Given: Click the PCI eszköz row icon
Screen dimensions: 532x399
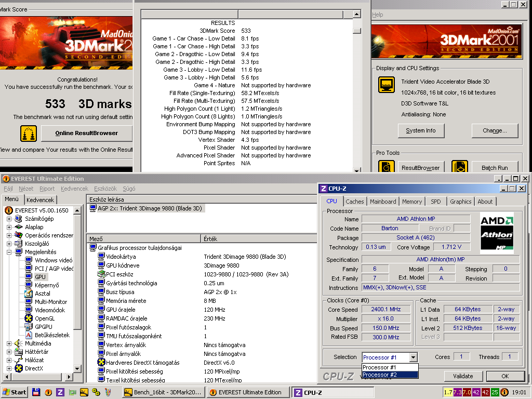Looking at the screenshot, I should (101, 274).
